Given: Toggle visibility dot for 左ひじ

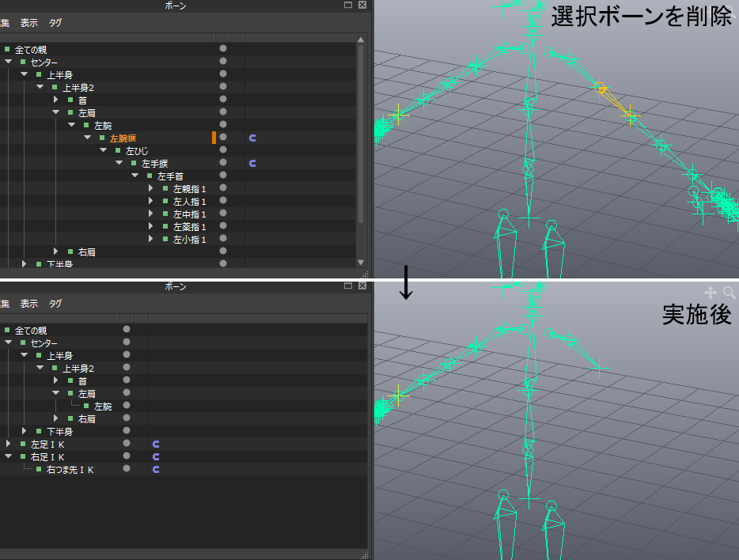Looking at the screenshot, I should tap(223, 149).
